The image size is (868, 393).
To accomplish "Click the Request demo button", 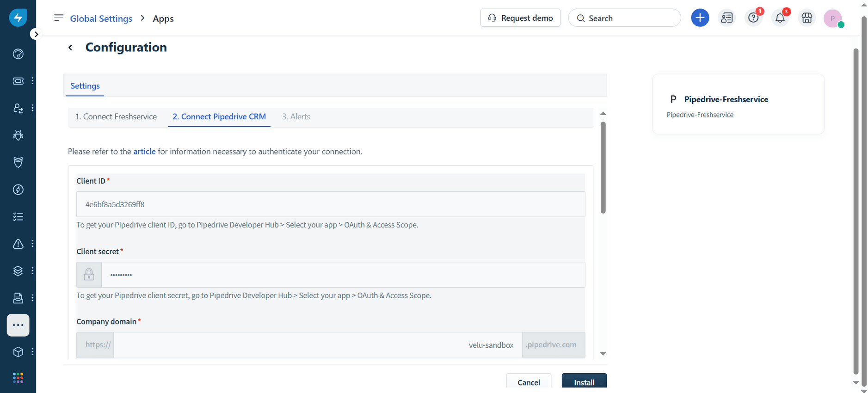I will coord(520,18).
